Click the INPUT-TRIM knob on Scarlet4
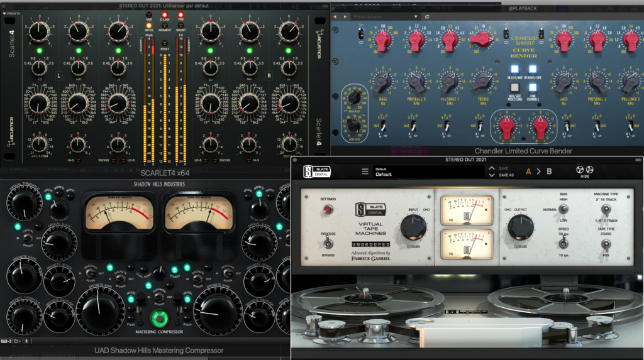644x360 pixels. 40,144
